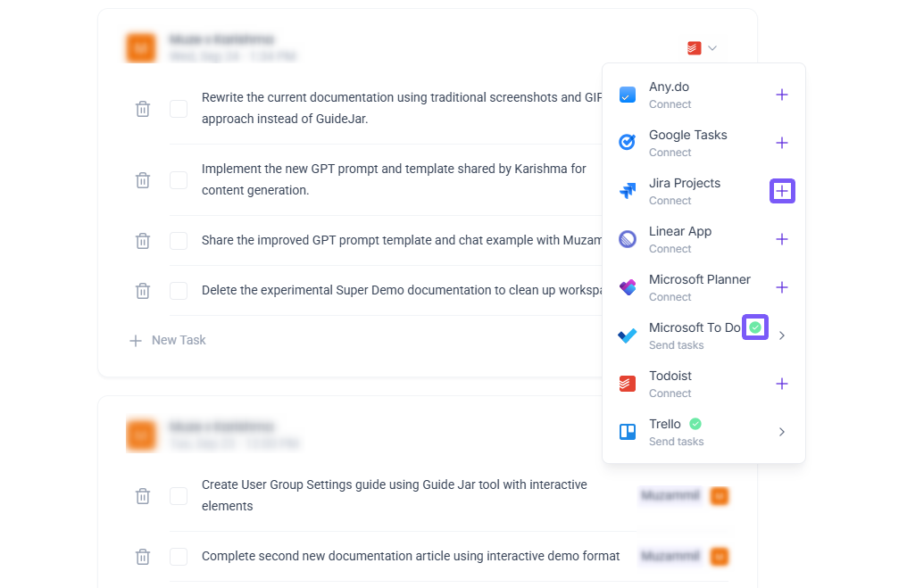Collapse the Todoist integrations dropdown at top
This screenshot has height=588, width=907.
pyautogui.click(x=703, y=48)
